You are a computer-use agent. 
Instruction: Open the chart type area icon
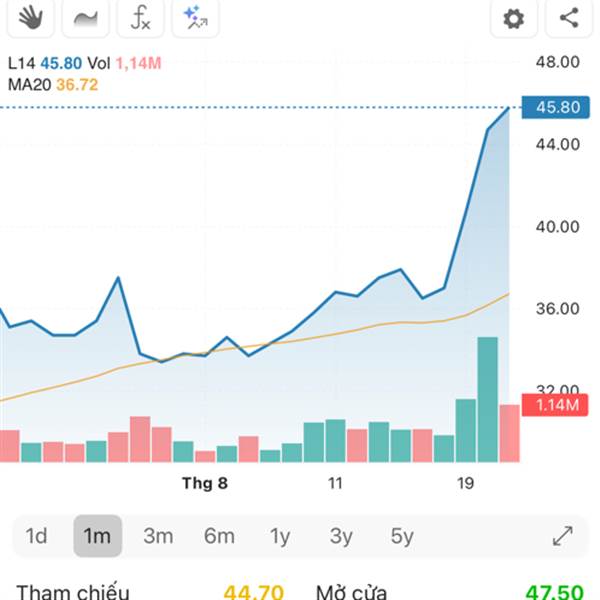click(x=86, y=18)
